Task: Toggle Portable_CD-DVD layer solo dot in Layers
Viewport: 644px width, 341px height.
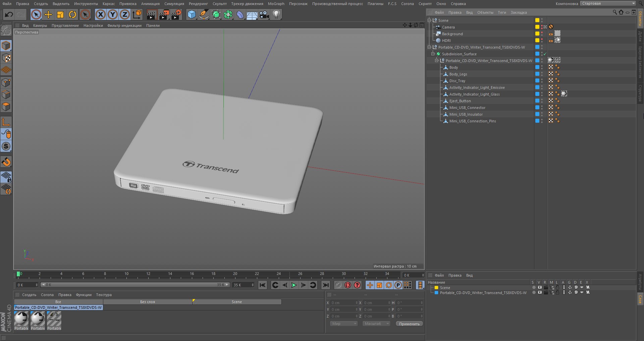Action: coord(534,292)
